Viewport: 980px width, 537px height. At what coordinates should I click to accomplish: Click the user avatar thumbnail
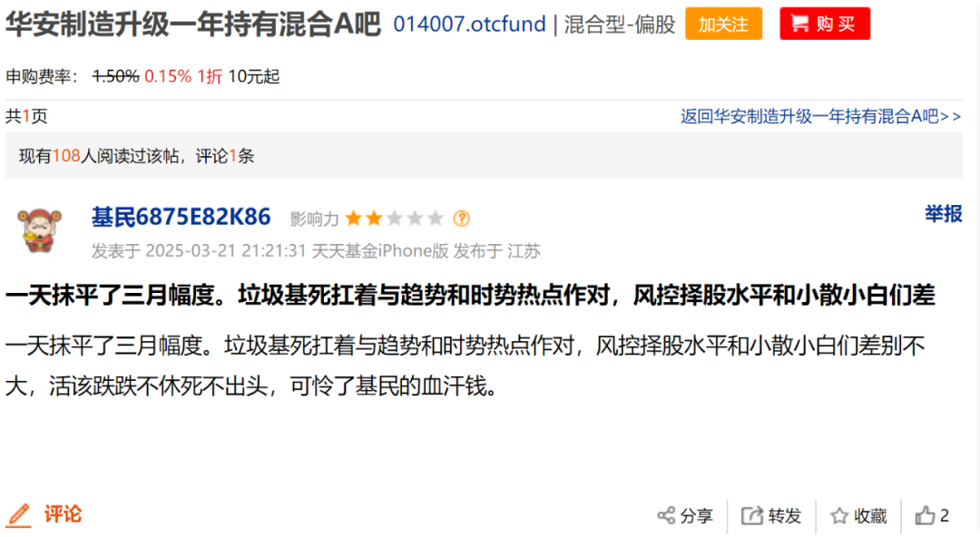point(39,230)
